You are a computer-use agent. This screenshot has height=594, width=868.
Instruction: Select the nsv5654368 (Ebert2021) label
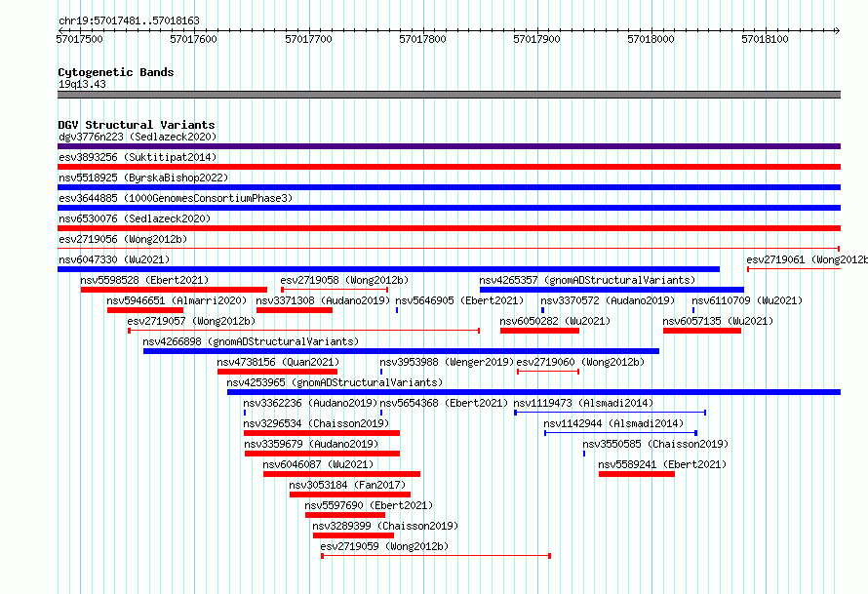(444, 403)
